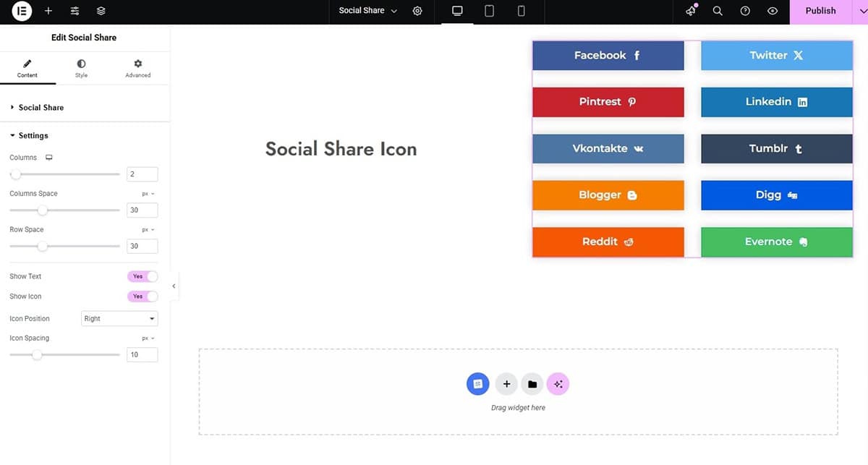Open Row Space unit dropdown
This screenshot has width=868, height=465.
(x=148, y=230)
